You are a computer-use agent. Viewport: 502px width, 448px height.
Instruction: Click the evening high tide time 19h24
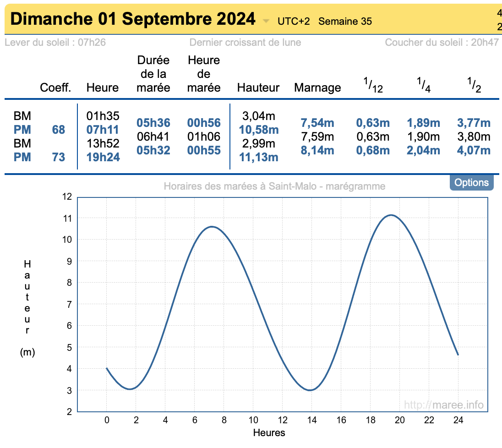point(103,157)
